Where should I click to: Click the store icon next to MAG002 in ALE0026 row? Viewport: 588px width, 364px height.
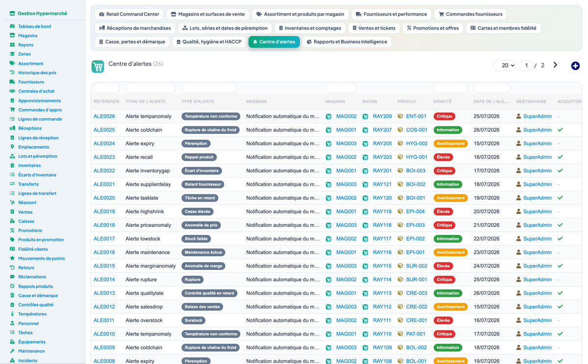(x=329, y=117)
